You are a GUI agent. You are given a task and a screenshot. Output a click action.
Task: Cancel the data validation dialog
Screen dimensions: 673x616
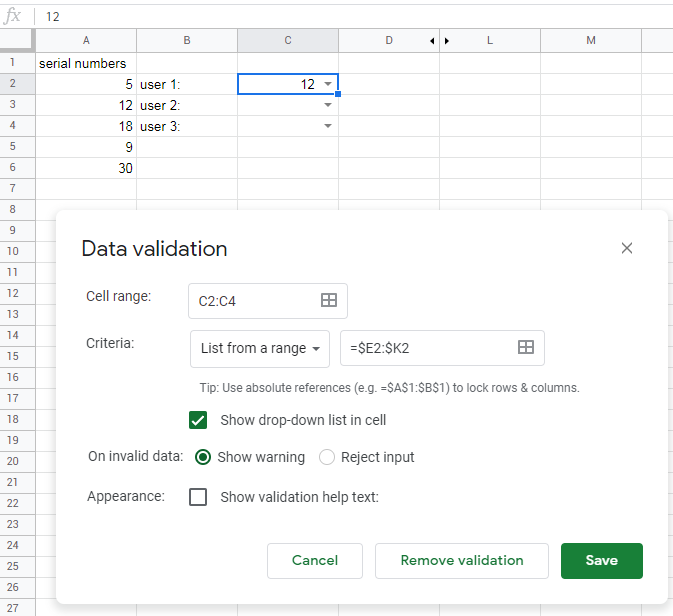[x=315, y=561]
